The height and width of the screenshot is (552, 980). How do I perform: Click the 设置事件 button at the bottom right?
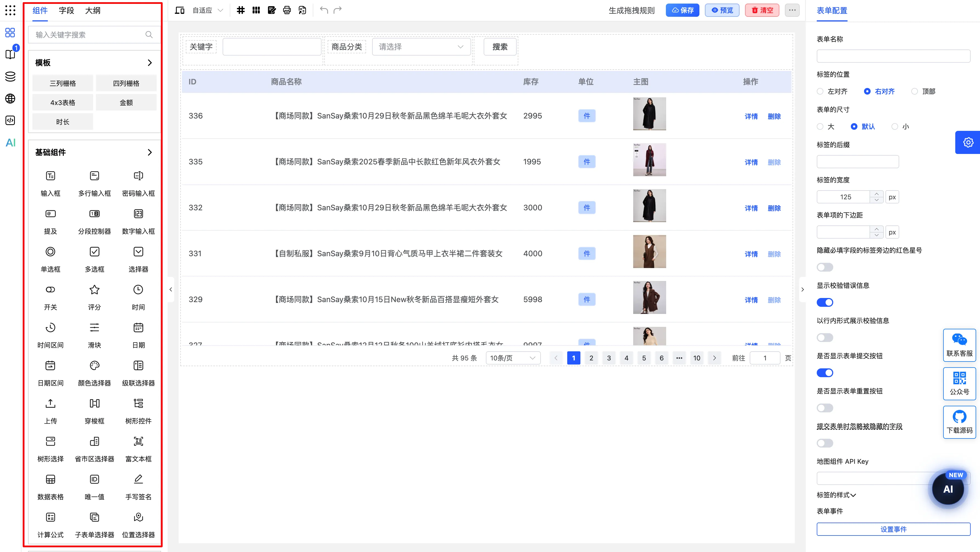pyautogui.click(x=893, y=529)
